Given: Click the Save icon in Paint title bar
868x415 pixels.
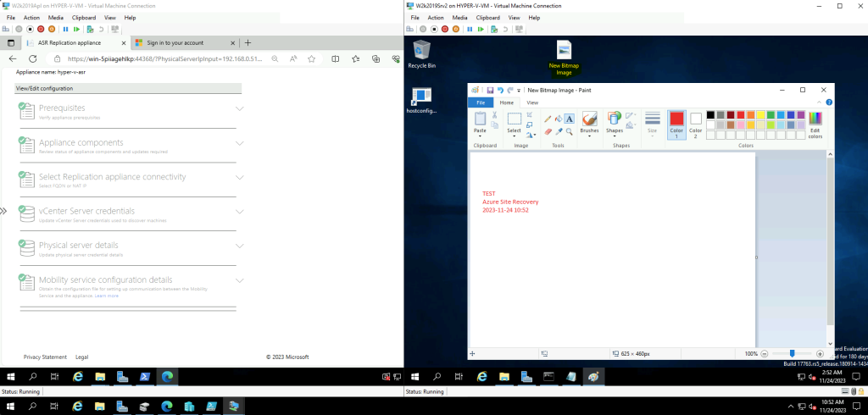Looking at the screenshot, I should coord(490,90).
